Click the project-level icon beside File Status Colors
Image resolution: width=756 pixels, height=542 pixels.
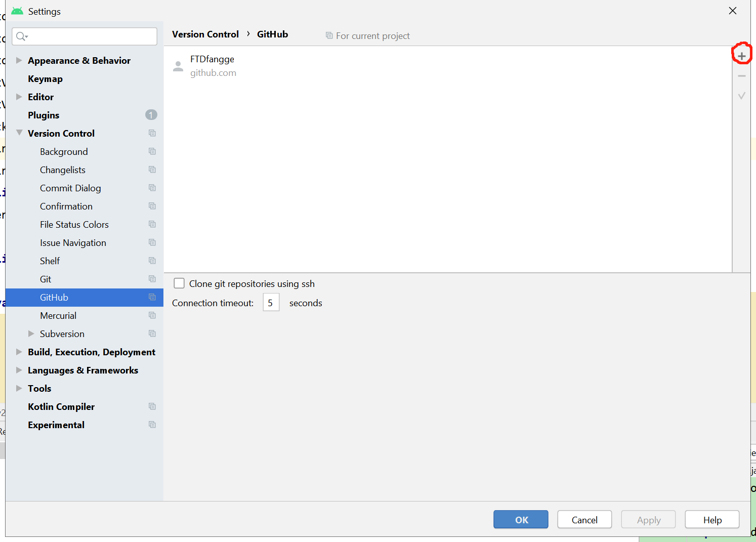[152, 224]
